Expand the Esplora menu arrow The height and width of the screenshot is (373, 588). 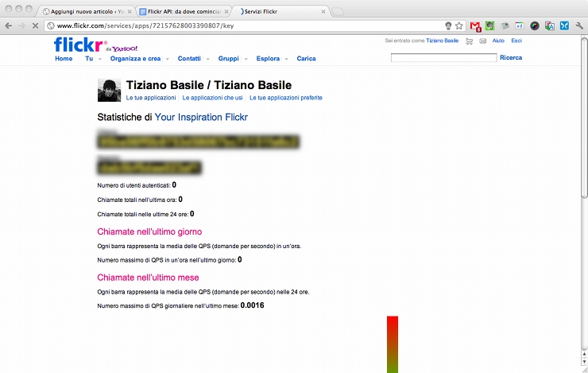click(287, 59)
